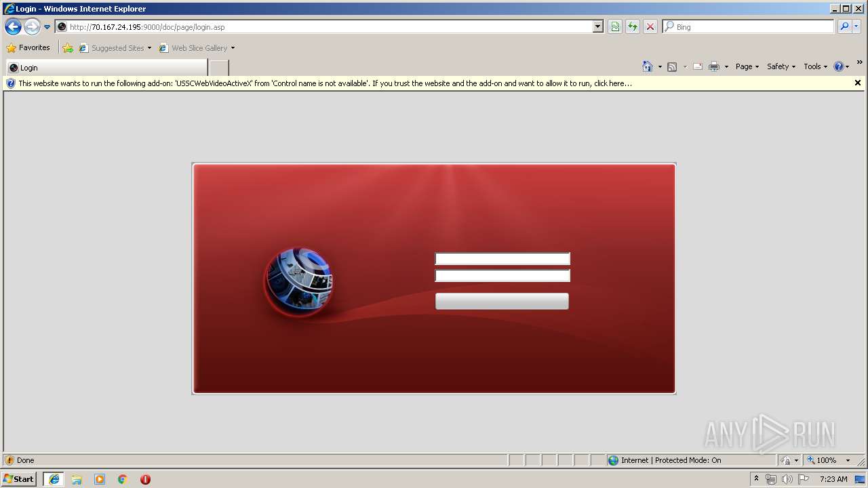Focus the address bar URL field
Image resolution: width=868 pixels, height=488 pixels.
pos(324,27)
